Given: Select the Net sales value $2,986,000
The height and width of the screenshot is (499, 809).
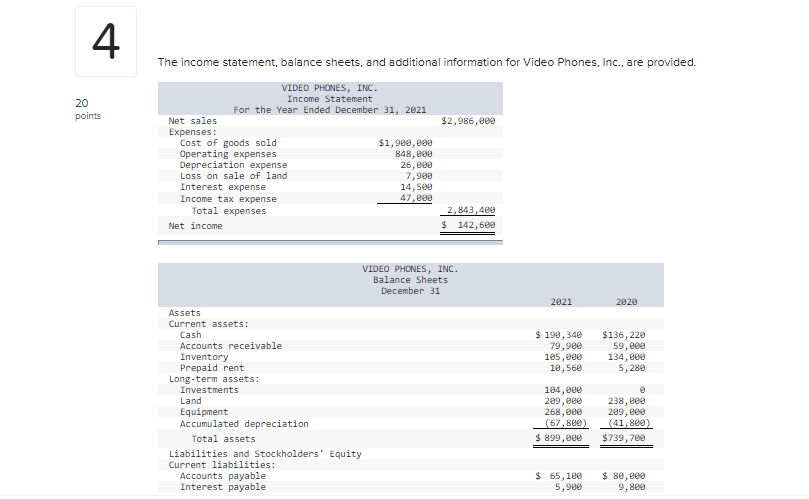Looking at the screenshot, I should [468, 121].
